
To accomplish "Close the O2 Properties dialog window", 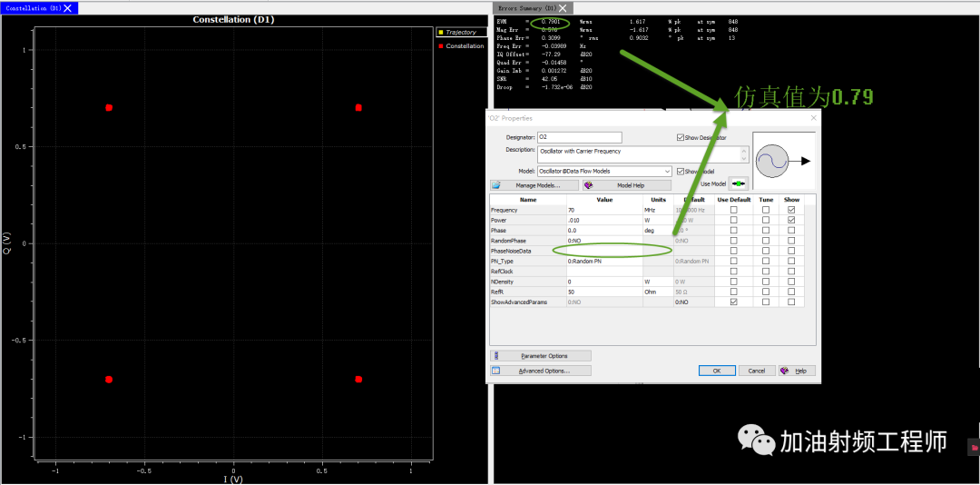I will click(x=813, y=118).
